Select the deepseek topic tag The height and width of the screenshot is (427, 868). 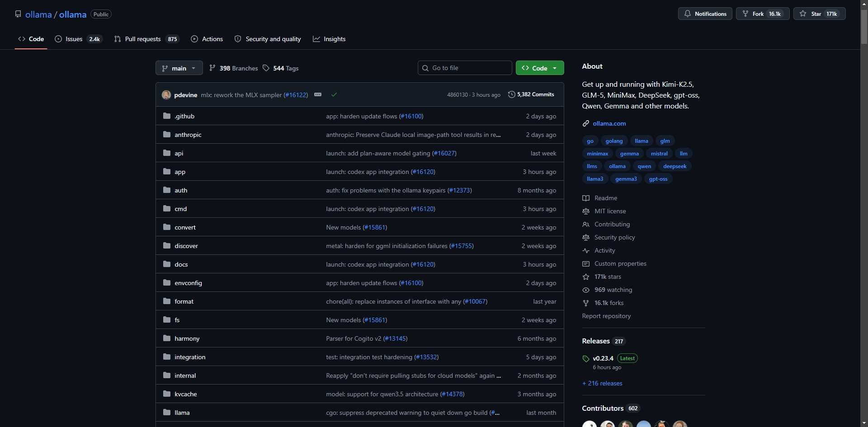pos(675,166)
